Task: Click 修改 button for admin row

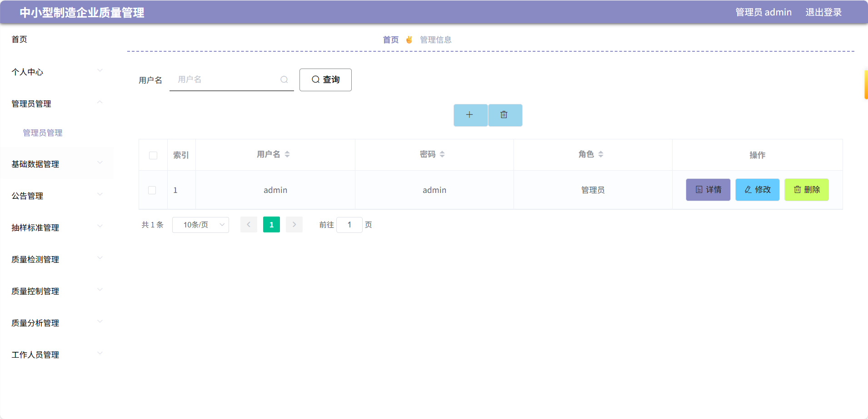Action: (758, 190)
